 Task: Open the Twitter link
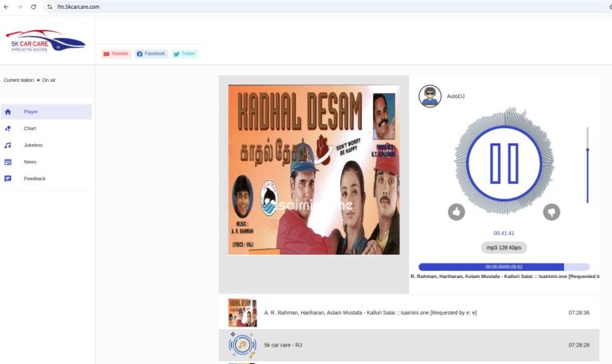coord(184,53)
